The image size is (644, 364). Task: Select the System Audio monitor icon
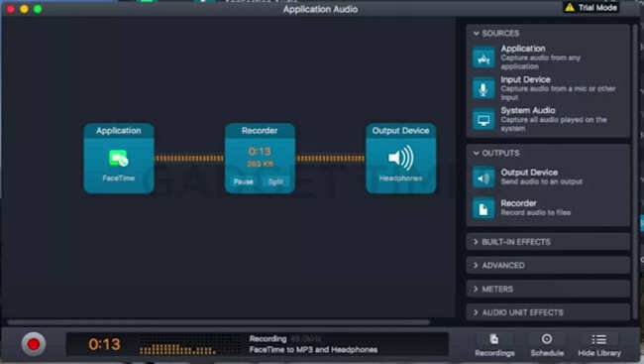483,119
